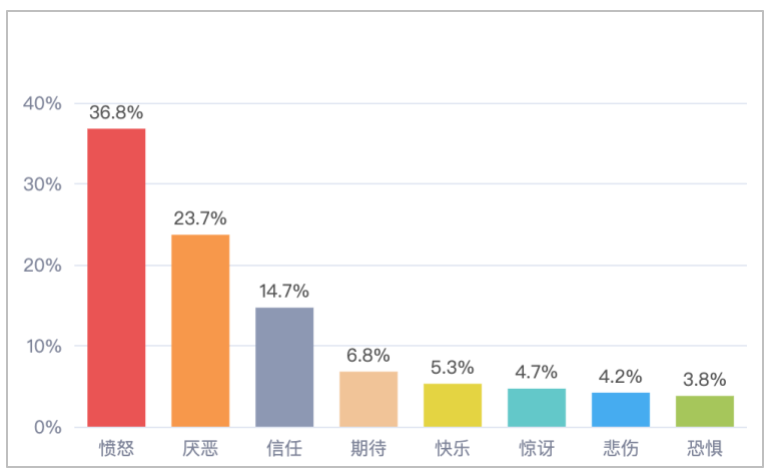
Task: Click the 40% y-axis tick label
Action: (x=43, y=103)
